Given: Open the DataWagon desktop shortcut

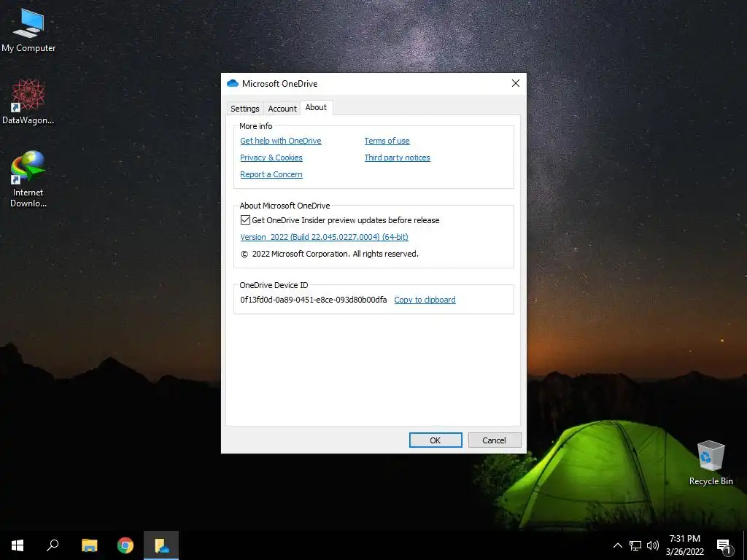Looking at the screenshot, I should pos(28,102).
